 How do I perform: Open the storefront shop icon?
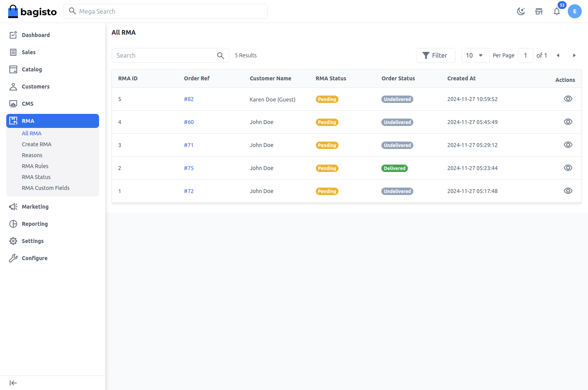[x=539, y=11]
